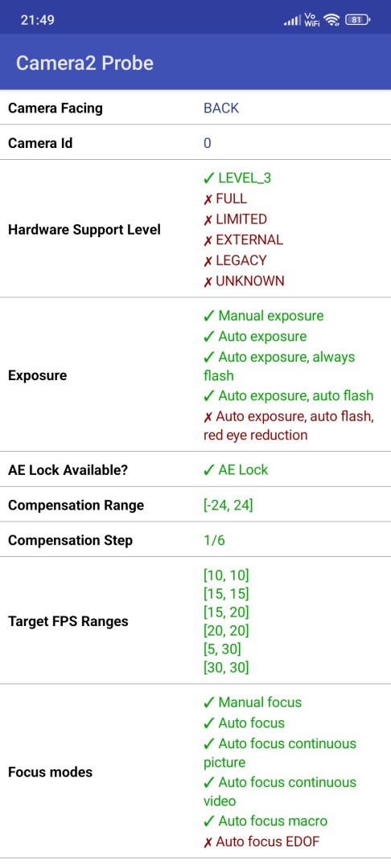391x868 pixels.
Task: Tap the clock showing 21:49
Action: [x=38, y=20]
